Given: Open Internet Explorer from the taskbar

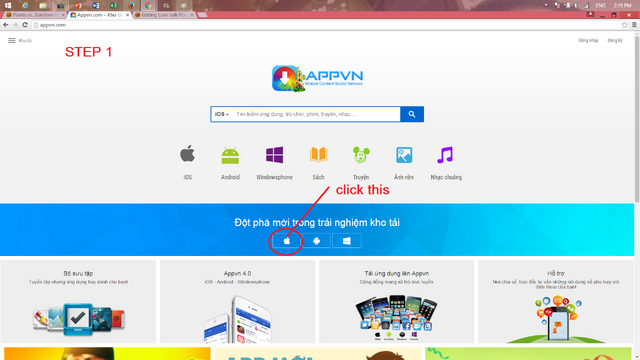Looking at the screenshot, I should click(x=25, y=5).
